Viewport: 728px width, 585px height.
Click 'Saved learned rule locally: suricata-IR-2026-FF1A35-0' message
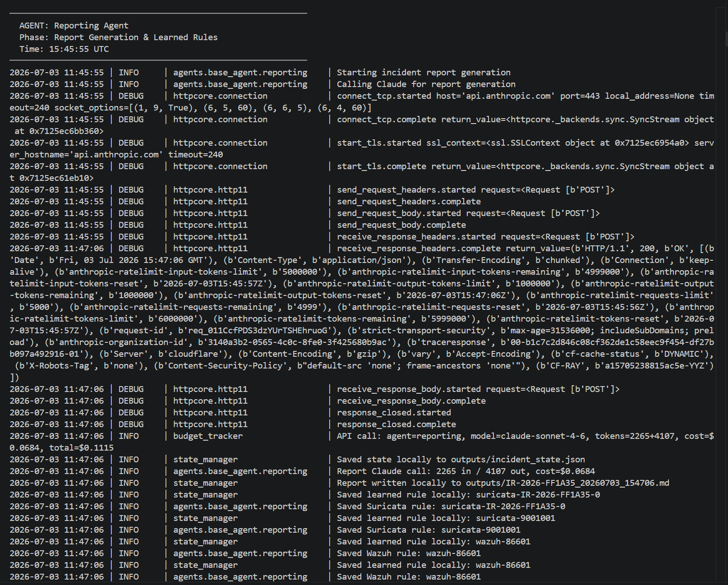click(469, 495)
